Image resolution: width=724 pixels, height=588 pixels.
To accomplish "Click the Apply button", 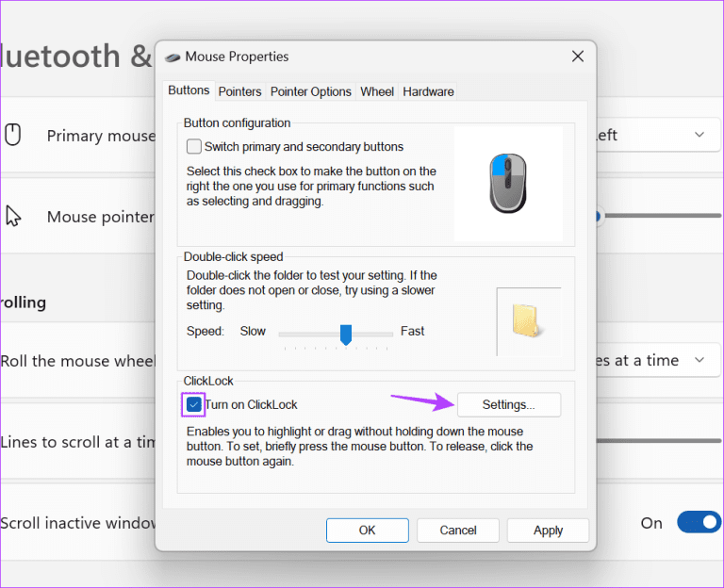I will click(548, 531).
